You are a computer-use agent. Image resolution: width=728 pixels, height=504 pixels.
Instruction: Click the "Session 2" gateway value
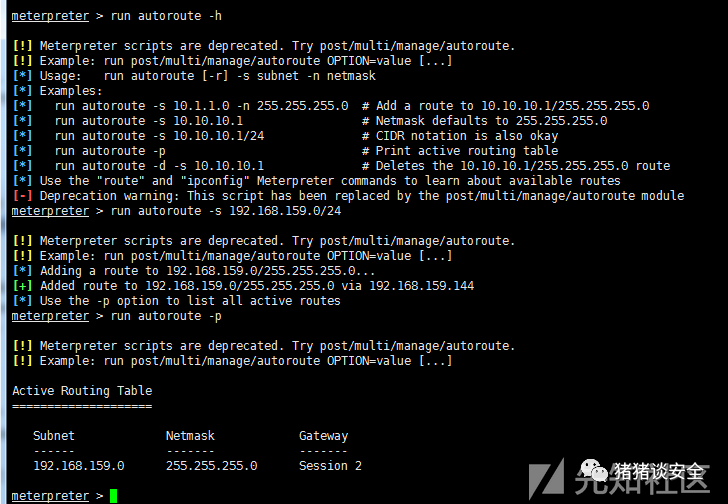click(x=330, y=466)
